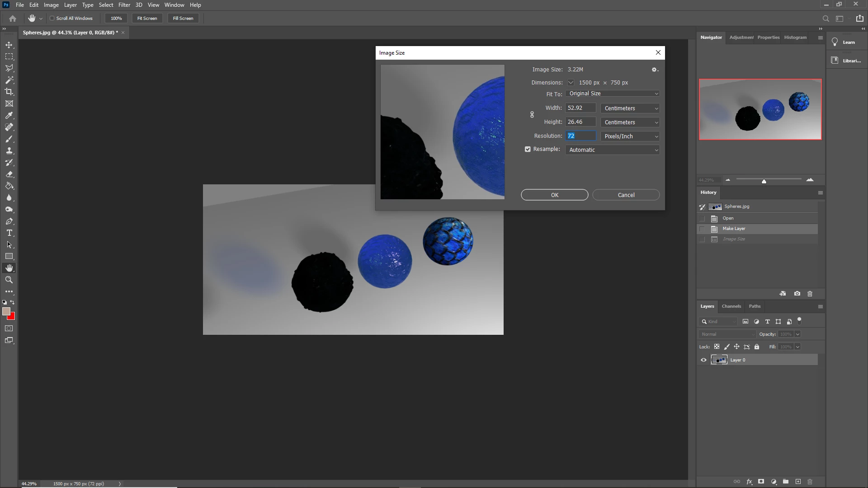Switch to the Channels tab
Image resolution: width=868 pixels, height=488 pixels.
click(731, 306)
